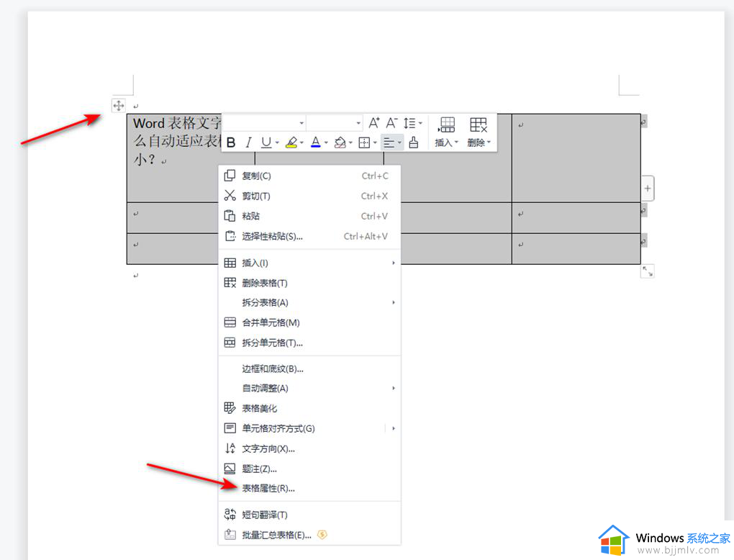
Task: Open 表格属性(R)... dialog
Action: point(309,488)
